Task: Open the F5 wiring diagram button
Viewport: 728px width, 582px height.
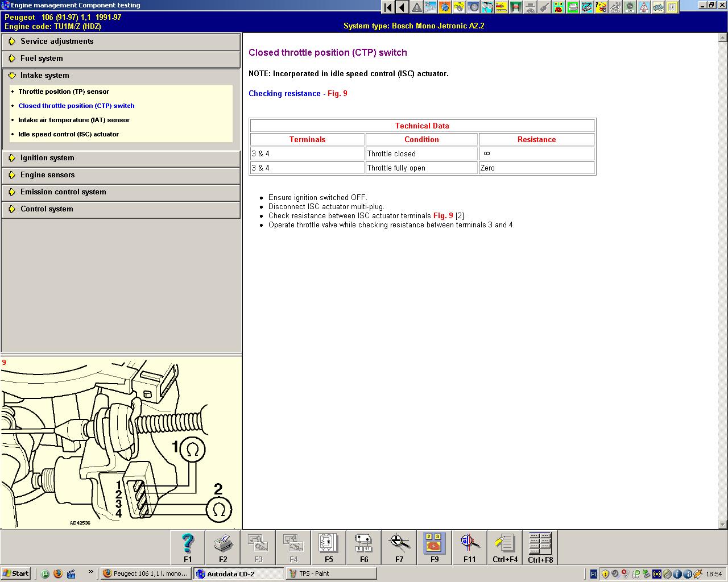Action: [x=329, y=548]
